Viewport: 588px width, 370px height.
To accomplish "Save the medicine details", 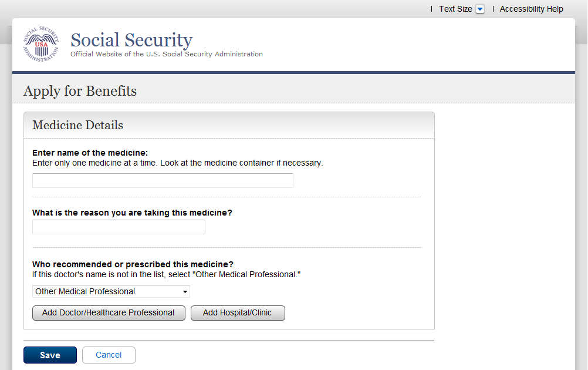I will [50, 355].
